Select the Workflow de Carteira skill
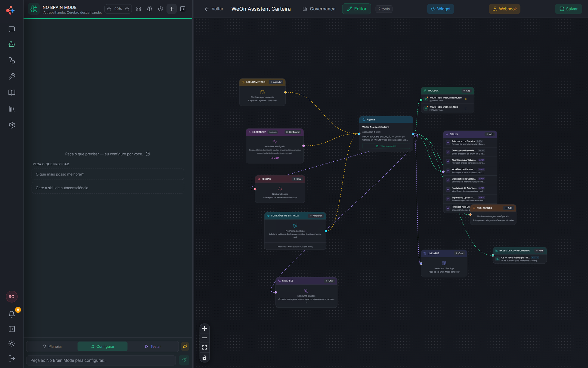 (x=470, y=171)
